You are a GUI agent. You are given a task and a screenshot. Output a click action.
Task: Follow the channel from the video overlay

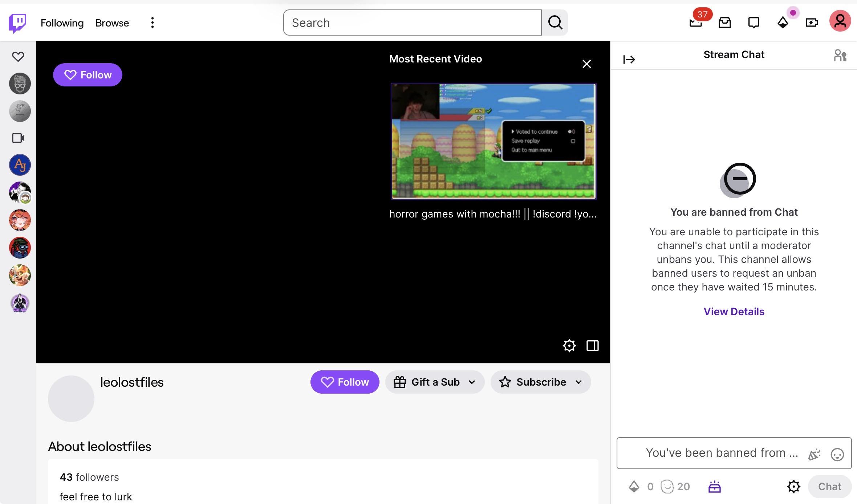point(88,75)
